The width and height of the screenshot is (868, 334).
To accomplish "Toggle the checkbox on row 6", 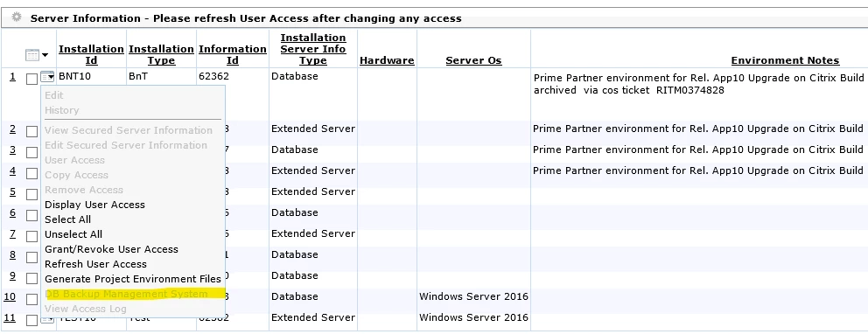I will (32, 215).
